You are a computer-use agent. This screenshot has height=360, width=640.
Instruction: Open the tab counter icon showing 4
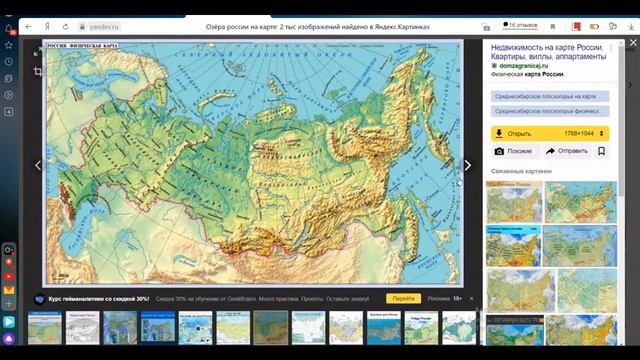click(x=9, y=112)
